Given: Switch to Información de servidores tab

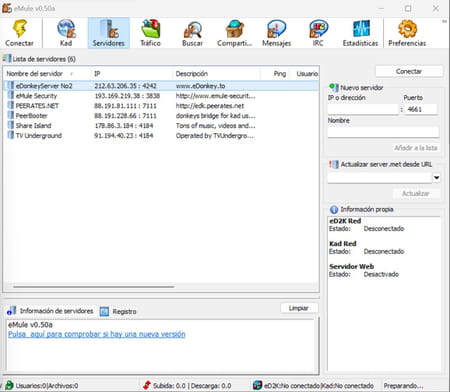Looking at the screenshot, I should tap(50, 311).
